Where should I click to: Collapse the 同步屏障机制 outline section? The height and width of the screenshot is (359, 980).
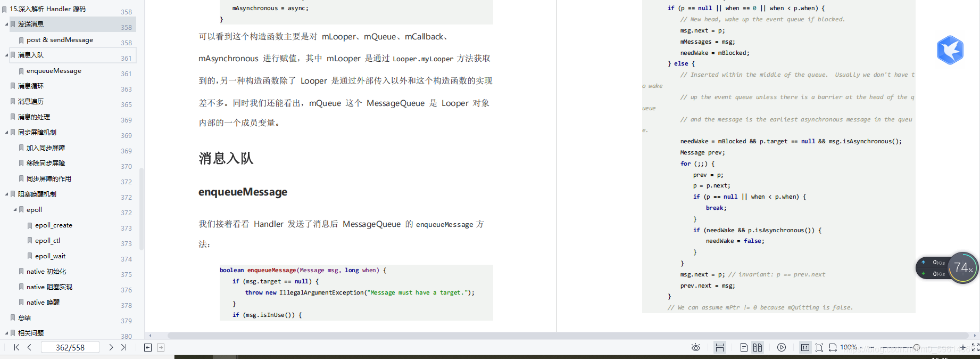(6, 132)
